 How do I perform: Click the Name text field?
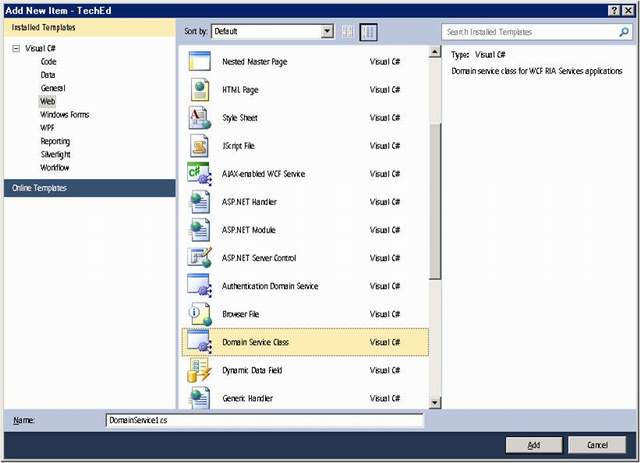264,420
